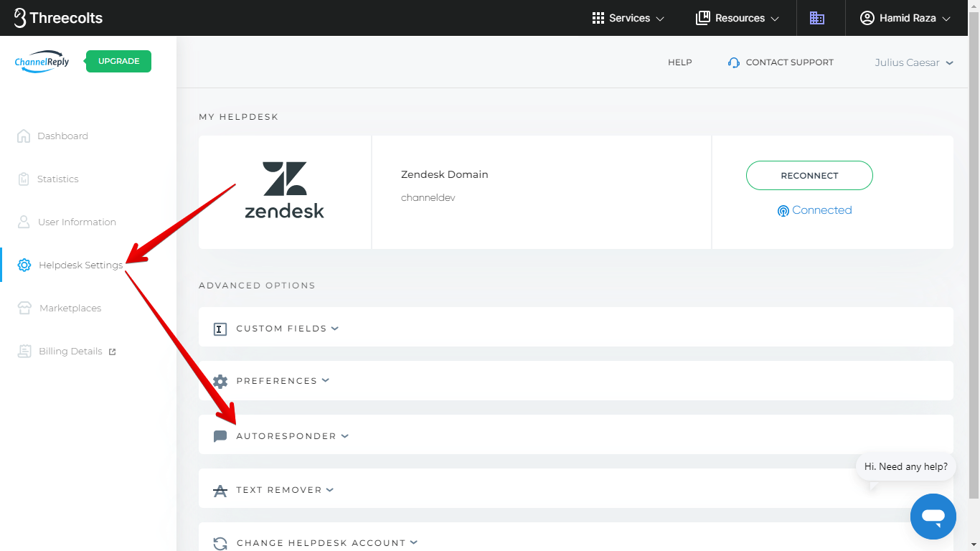Click the Helpdesk Settings gear icon

pos(24,265)
